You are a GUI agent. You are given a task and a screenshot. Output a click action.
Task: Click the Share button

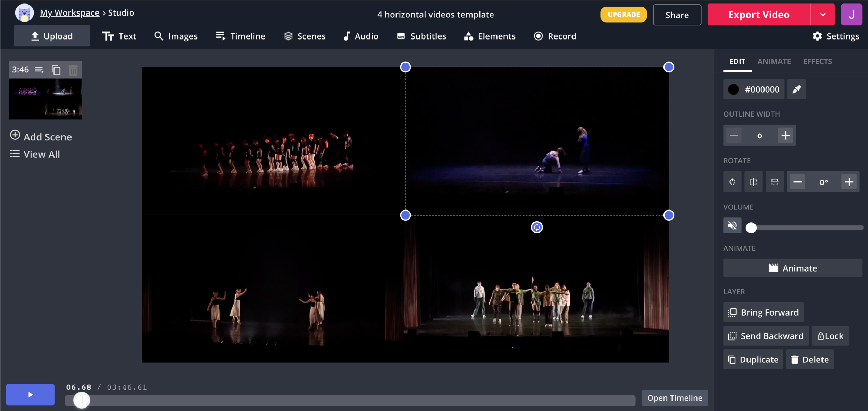click(677, 15)
